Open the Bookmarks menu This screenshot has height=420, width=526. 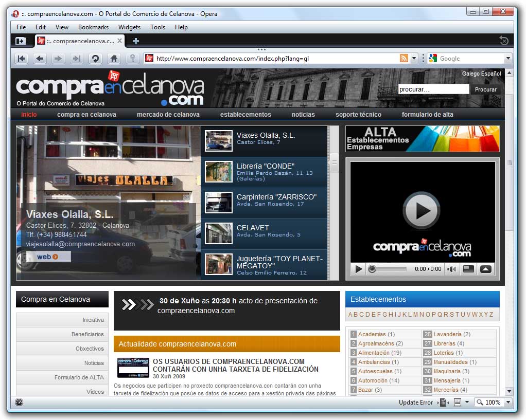(93, 27)
